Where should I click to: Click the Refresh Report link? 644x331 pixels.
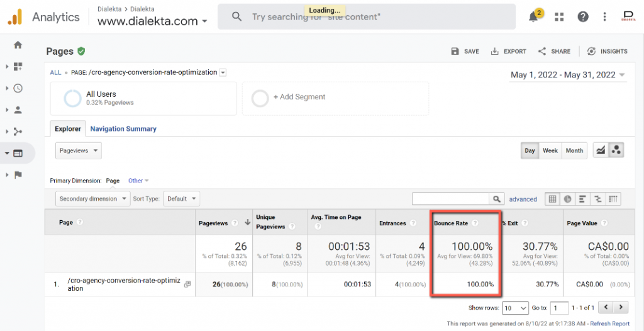click(610, 323)
